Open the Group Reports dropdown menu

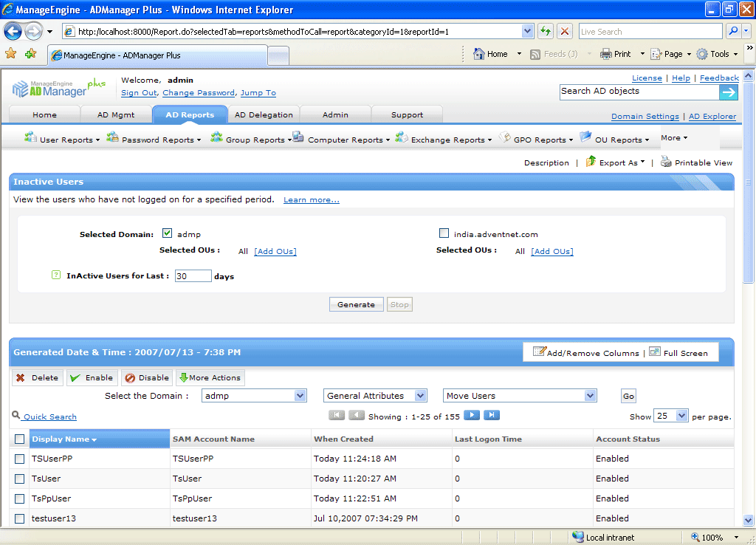251,139
